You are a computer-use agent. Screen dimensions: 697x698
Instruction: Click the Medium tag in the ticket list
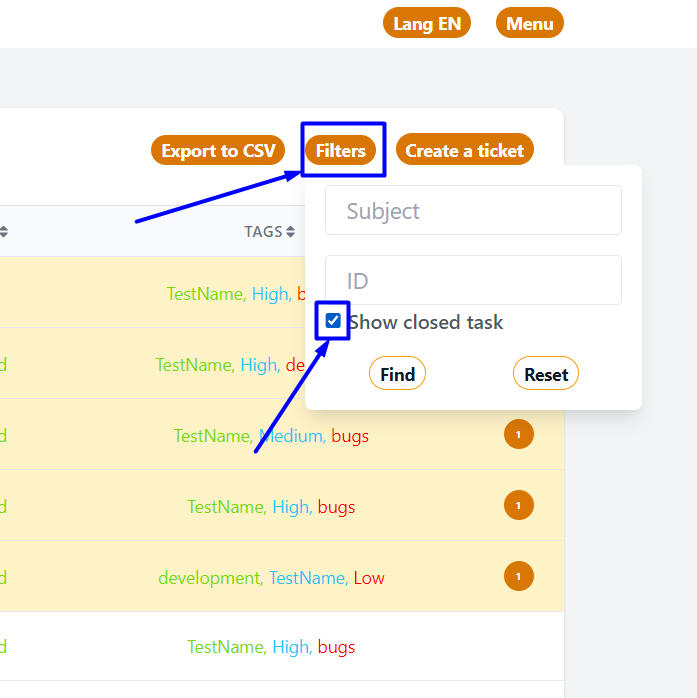click(x=291, y=436)
